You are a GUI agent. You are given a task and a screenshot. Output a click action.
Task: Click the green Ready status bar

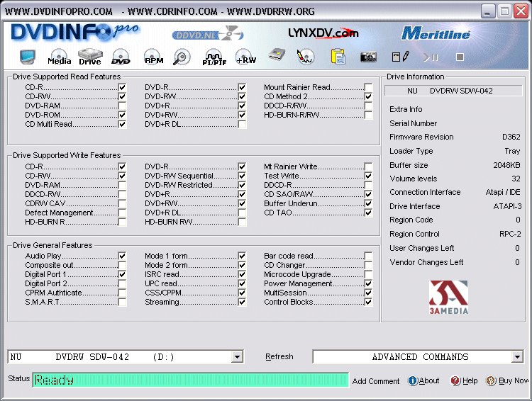191,380
